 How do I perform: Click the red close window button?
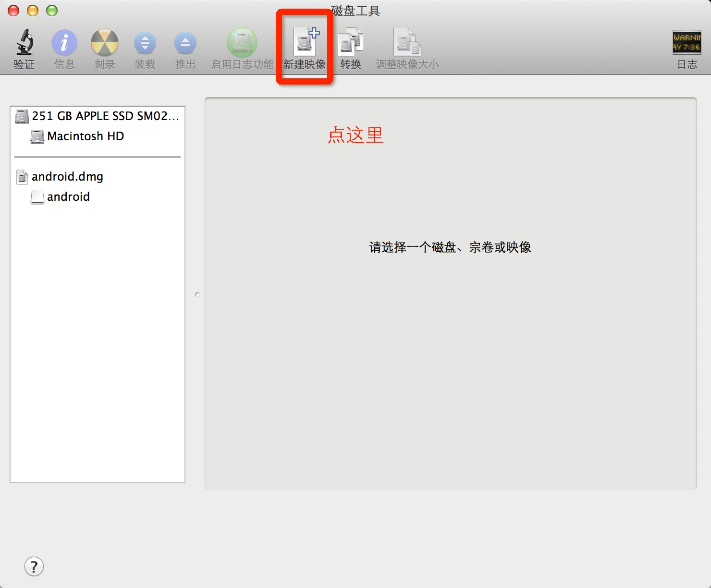tap(13, 10)
